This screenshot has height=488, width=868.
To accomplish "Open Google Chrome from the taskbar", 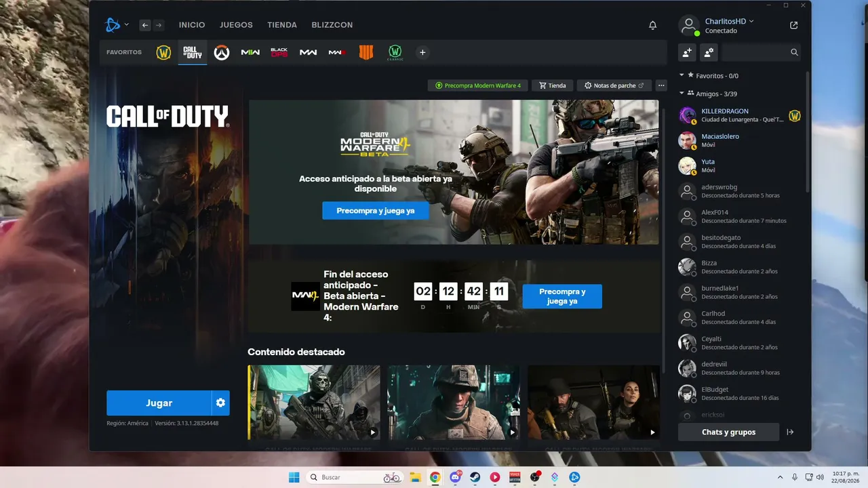I will click(435, 477).
